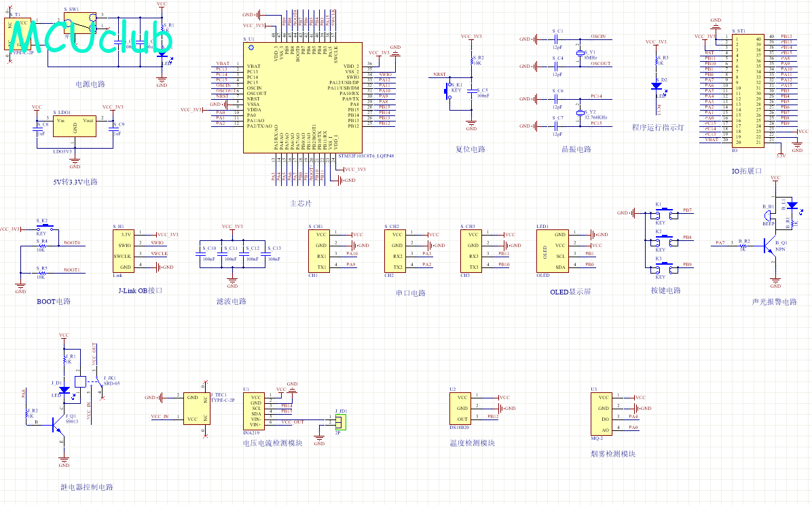Select the '复位电路' label text
The width and height of the screenshot is (812, 505).
(x=470, y=149)
